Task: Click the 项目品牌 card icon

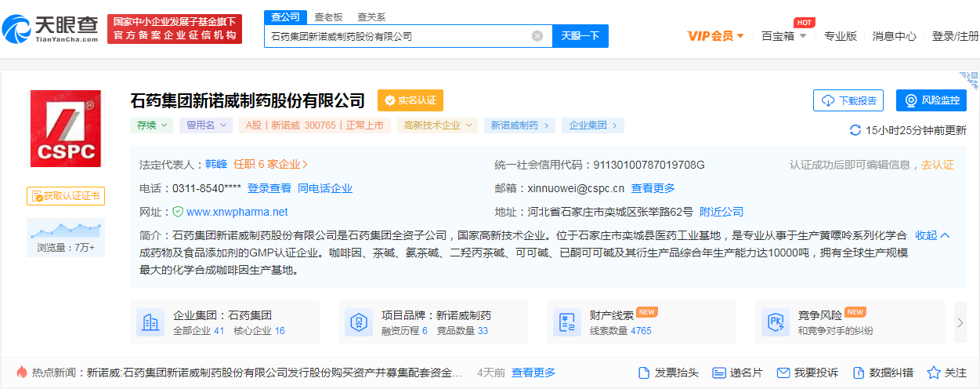Action: (x=359, y=322)
